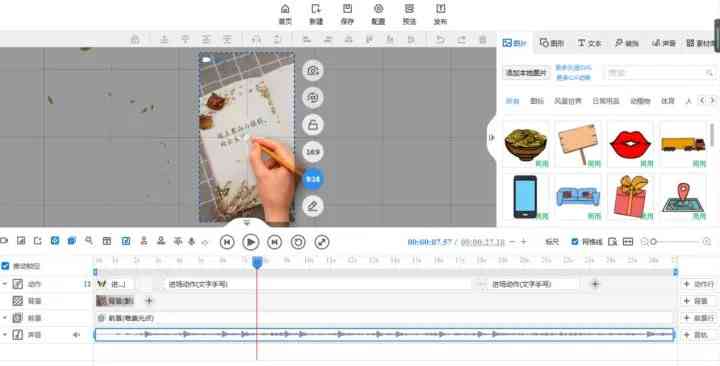The width and height of the screenshot is (720, 366).
Task: Click the redo arrow in canvas toolbar
Action: coord(461,40)
